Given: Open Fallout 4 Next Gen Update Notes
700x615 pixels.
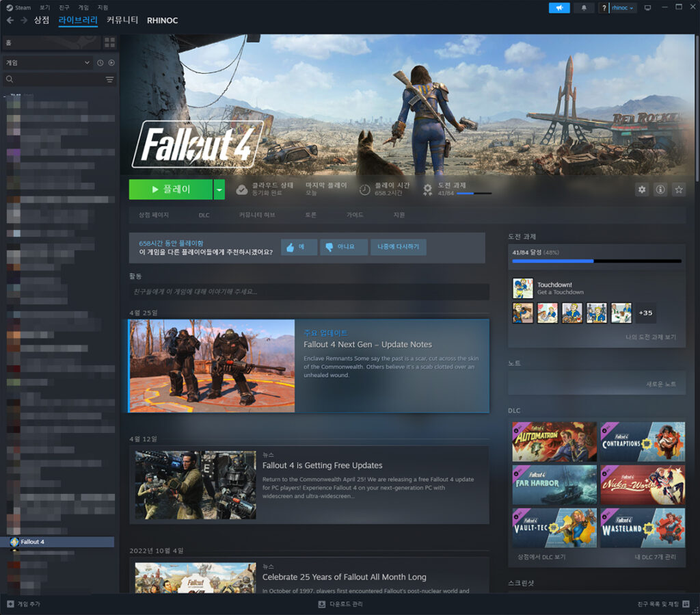Looking at the screenshot, I should point(367,344).
